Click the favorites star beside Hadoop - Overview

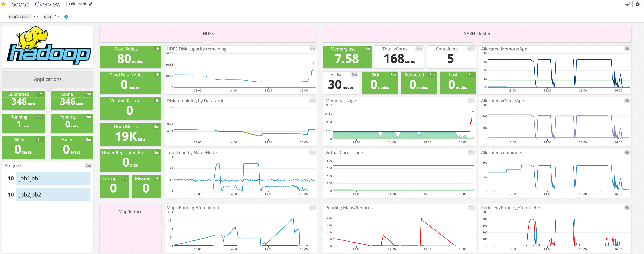tap(3, 4)
